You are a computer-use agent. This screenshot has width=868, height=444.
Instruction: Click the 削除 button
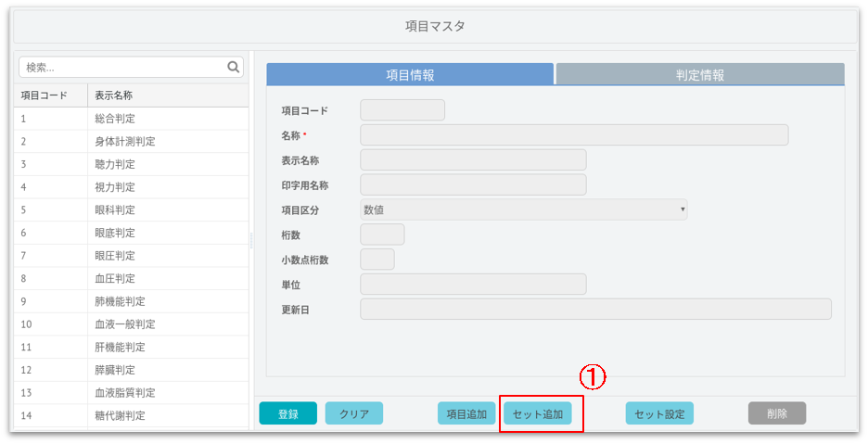coord(777,413)
